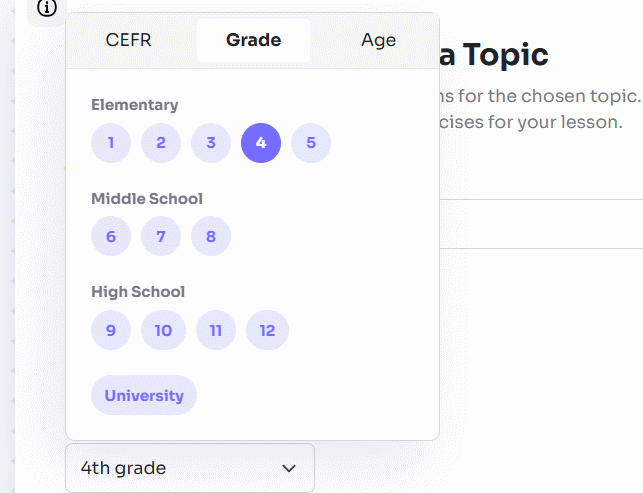Select grade 12 under High School
The width and height of the screenshot is (643, 493).
267,330
